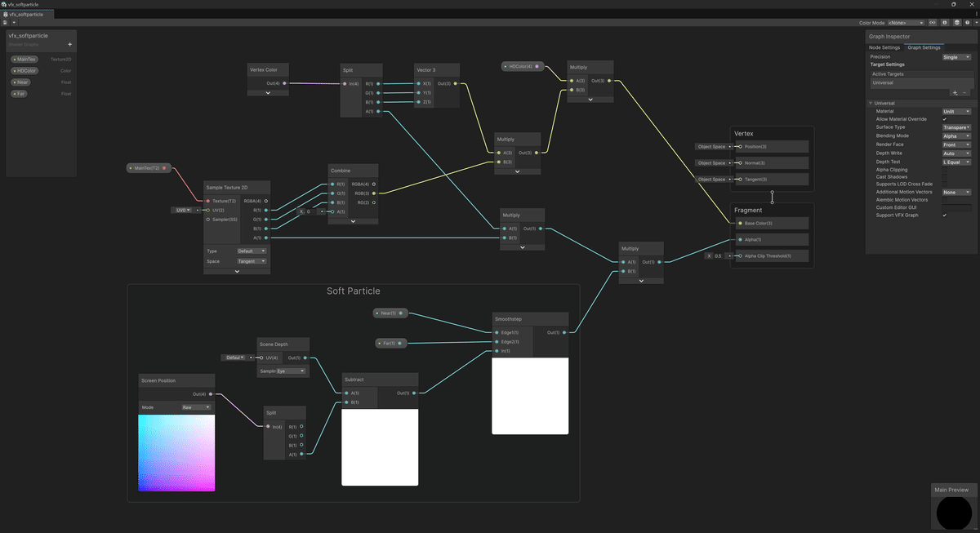Enable the Alpha Clipping checkbox
This screenshot has width=980, height=533.
944,170
